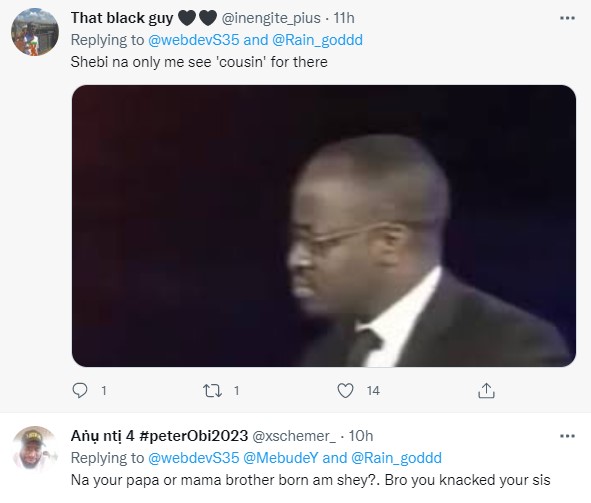Like the tweet with heart icon
591x503 pixels.
(345, 390)
